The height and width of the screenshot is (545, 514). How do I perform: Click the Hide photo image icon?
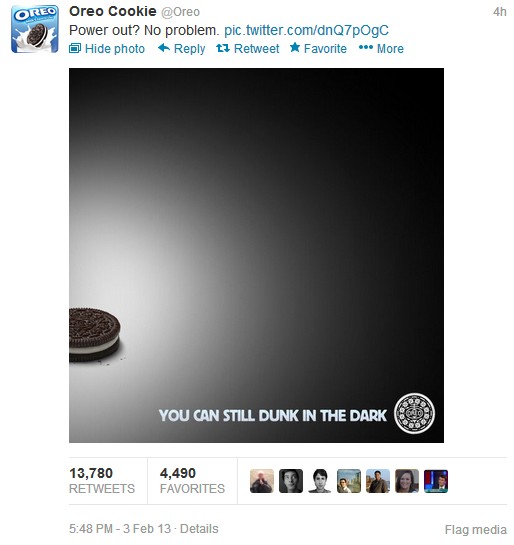tap(75, 48)
